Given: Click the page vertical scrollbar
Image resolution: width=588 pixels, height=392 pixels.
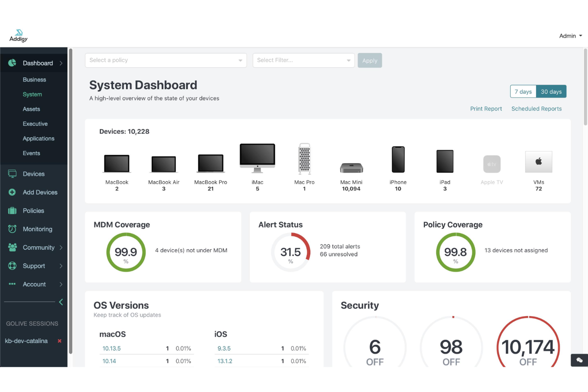Looking at the screenshot, I should (585, 87).
